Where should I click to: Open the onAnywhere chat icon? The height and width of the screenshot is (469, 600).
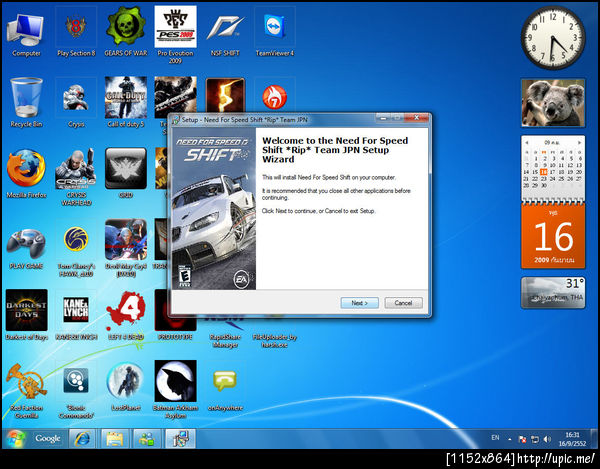coord(225,387)
